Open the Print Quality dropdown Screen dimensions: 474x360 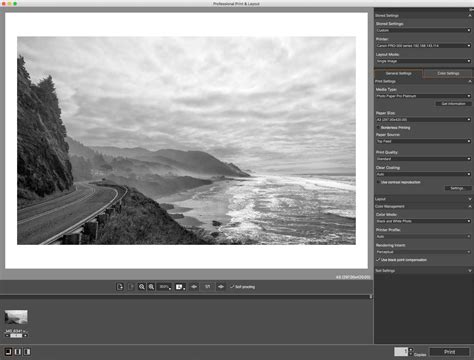pyautogui.click(x=423, y=159)
